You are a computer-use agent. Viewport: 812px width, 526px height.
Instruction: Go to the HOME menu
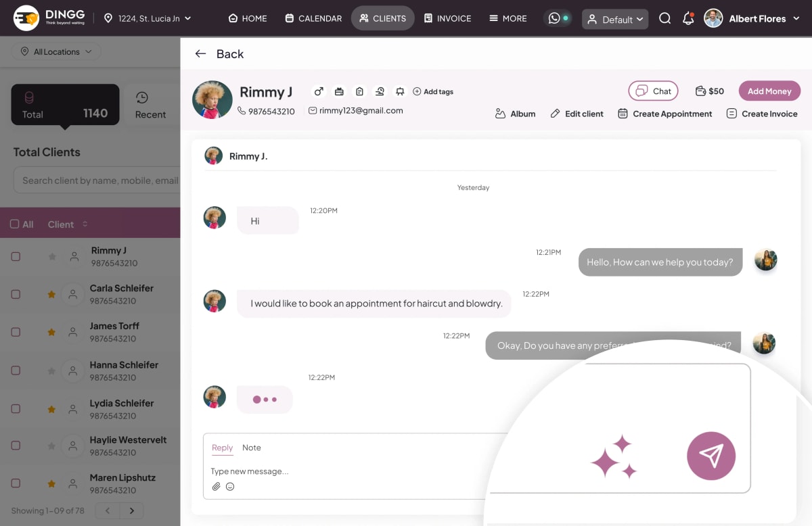(248, 18)
